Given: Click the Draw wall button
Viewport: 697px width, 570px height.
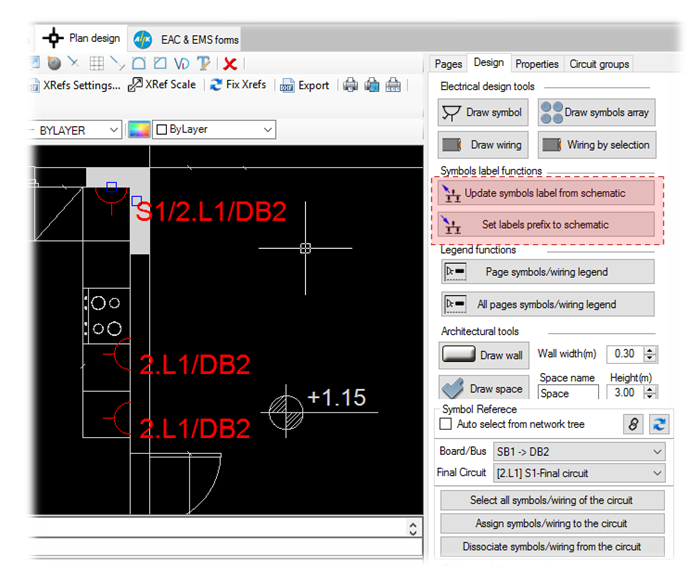Looking at the screenshot, I should [484, 355].
